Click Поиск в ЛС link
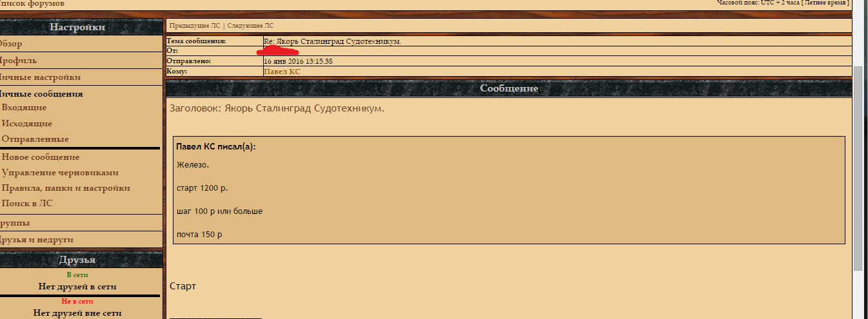The width and height of the screenshot is (868, 319). 27,204
